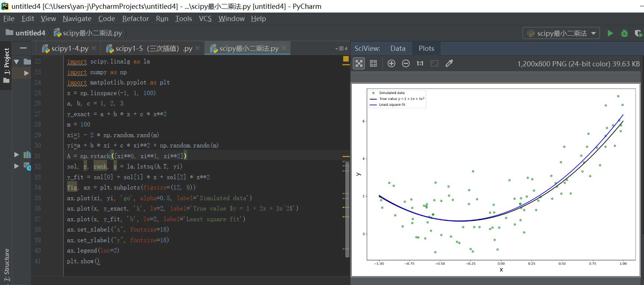Open the File menu
Viewport: 644px width, 285px height.
point(9,18)
